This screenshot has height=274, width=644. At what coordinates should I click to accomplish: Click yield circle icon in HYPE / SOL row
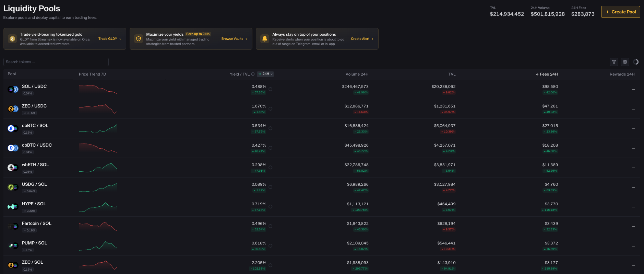(271, 207)
